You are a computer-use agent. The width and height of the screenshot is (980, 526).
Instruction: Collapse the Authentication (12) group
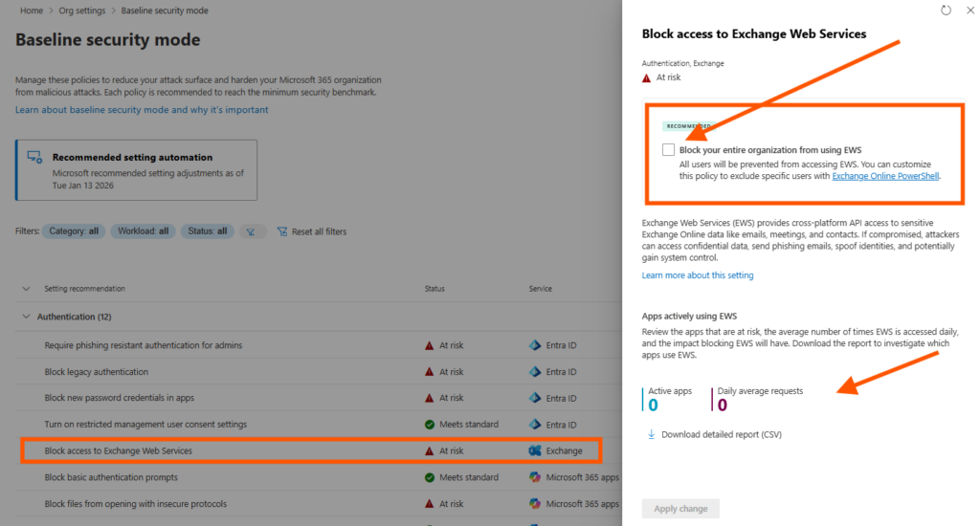coord(26,317)
